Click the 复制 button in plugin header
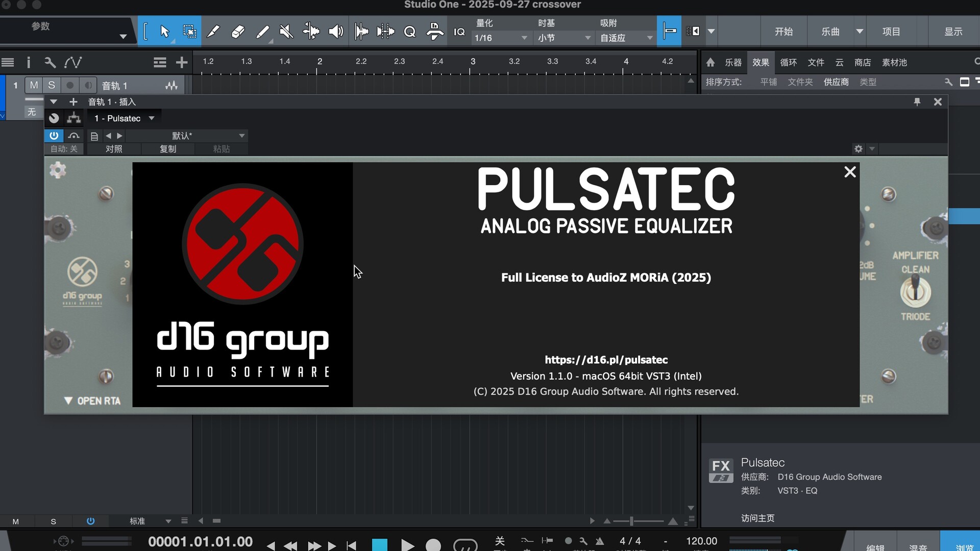This screenshot has width=980, height=551. coord(168,149)
